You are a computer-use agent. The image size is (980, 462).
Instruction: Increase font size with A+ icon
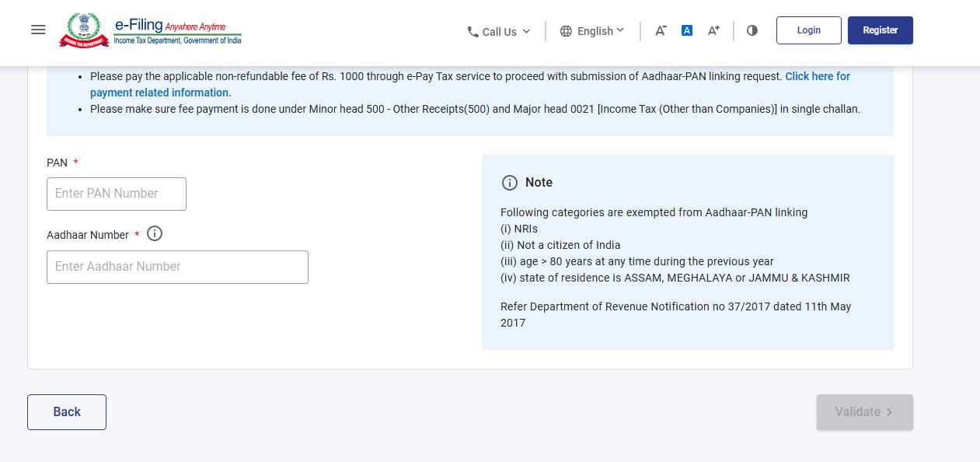(713, 30)
